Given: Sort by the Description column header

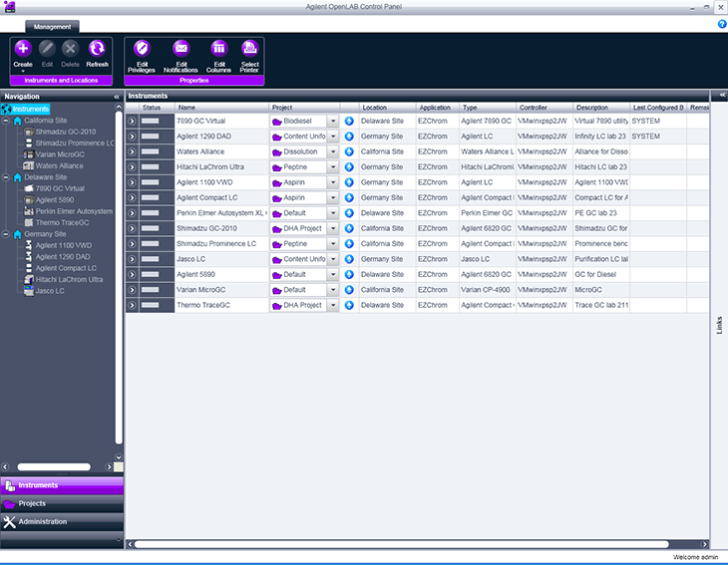Looking at the screenshot, I should click(x=601, y=108).
